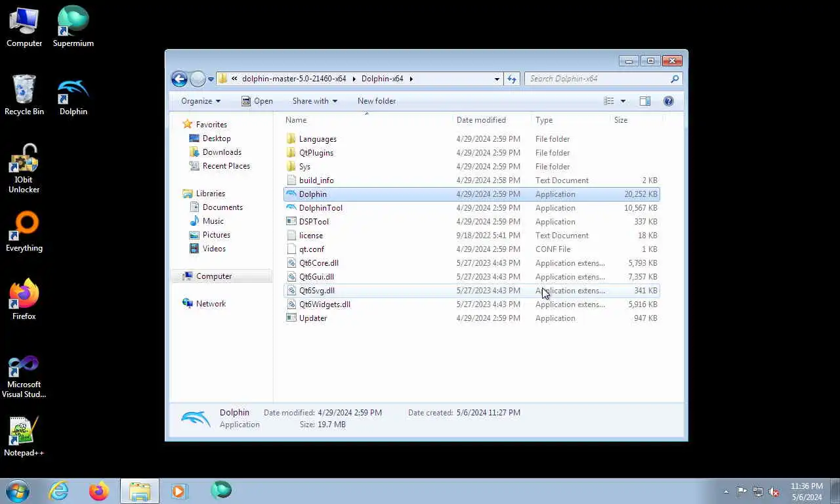
Task: Select the DolphinTool application file
Action: click(471, 208)
